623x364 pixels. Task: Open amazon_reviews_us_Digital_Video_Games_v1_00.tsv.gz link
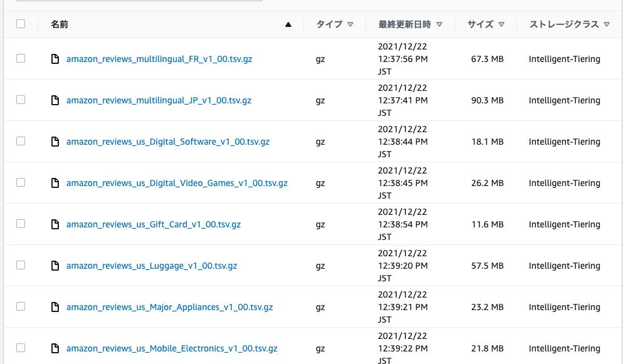click(177, 183)
